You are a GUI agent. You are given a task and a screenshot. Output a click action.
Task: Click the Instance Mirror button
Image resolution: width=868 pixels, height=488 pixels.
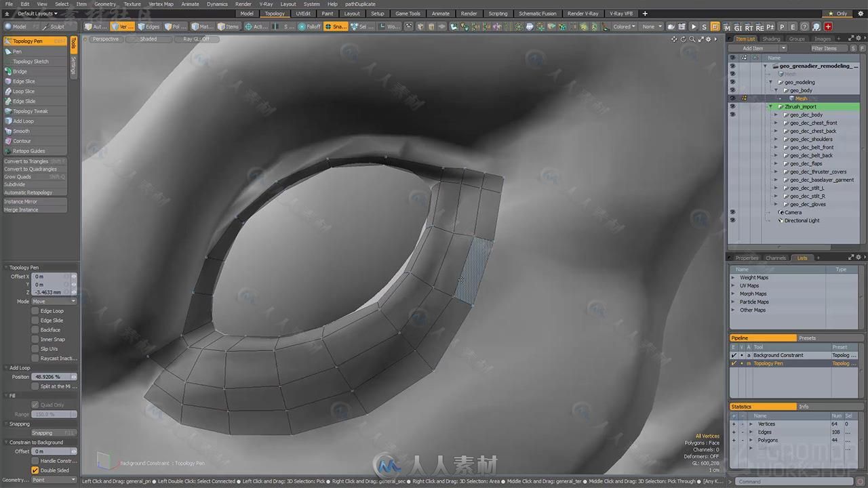[35, 201]
